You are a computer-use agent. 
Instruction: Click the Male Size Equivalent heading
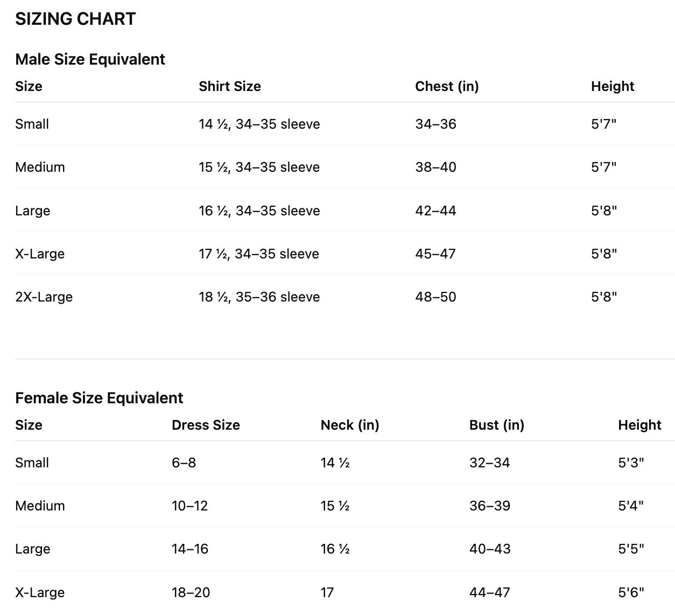pyautogui.click(x=90, y=59)
